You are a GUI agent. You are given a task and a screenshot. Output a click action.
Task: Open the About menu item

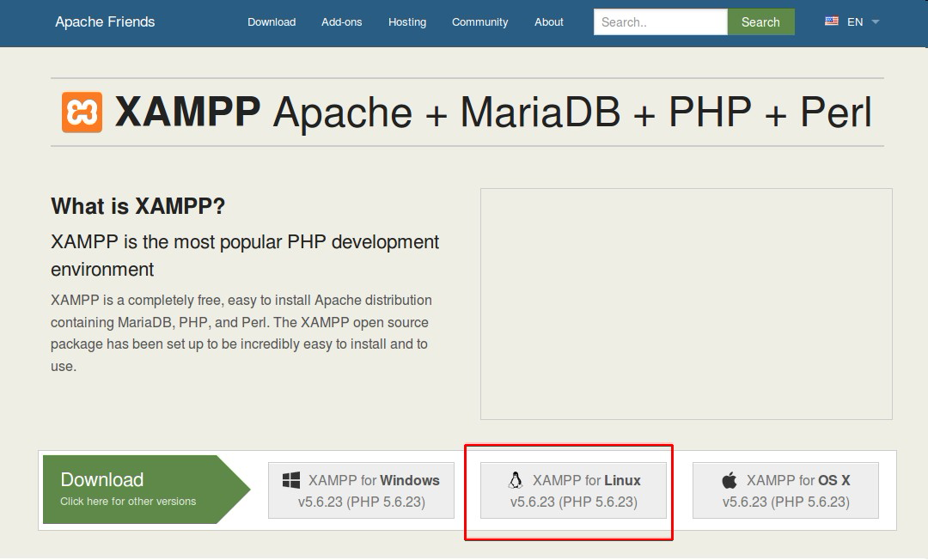548,21
